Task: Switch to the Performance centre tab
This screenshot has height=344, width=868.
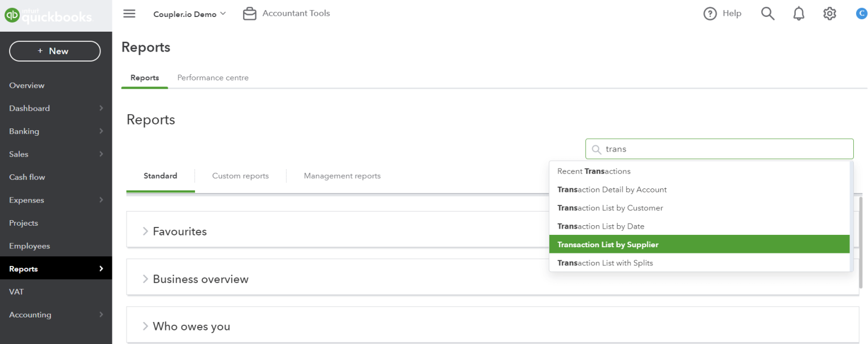Action: 212,78
